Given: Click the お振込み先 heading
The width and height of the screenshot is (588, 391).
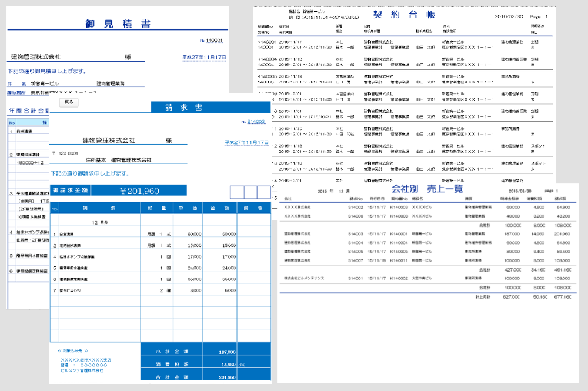Looking at the screenshot, I should (x=73, y=350).
